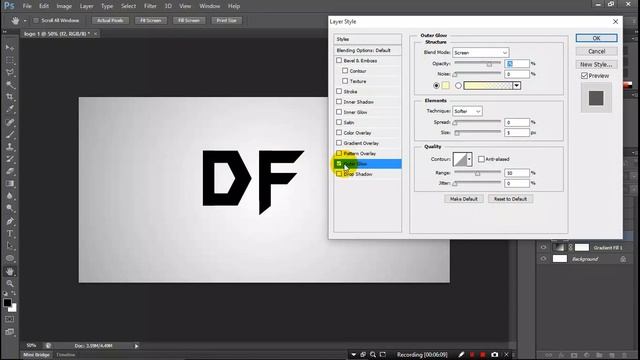Open the Filter menu
This screenshot has width=640, height=360.
[x=150, y=6]
